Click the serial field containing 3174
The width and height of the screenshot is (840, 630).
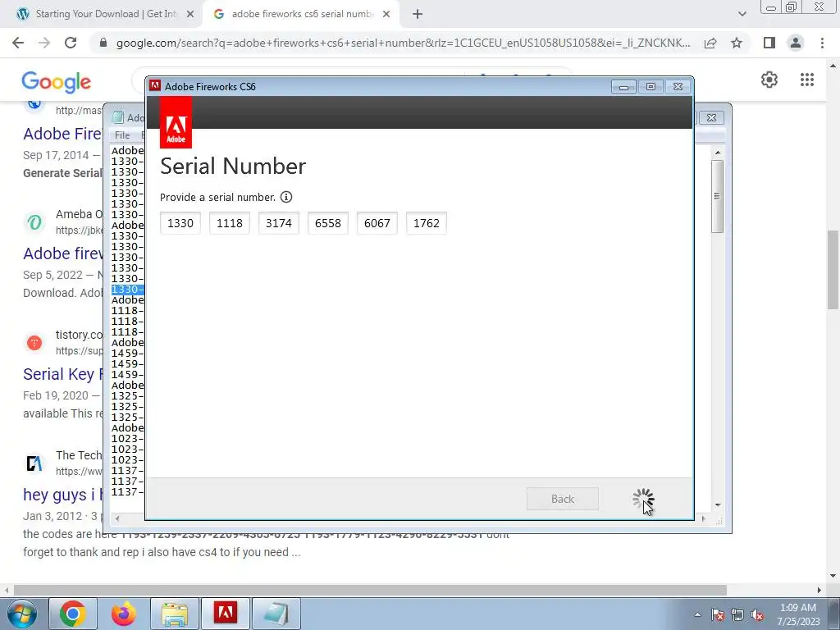[279, 223]
